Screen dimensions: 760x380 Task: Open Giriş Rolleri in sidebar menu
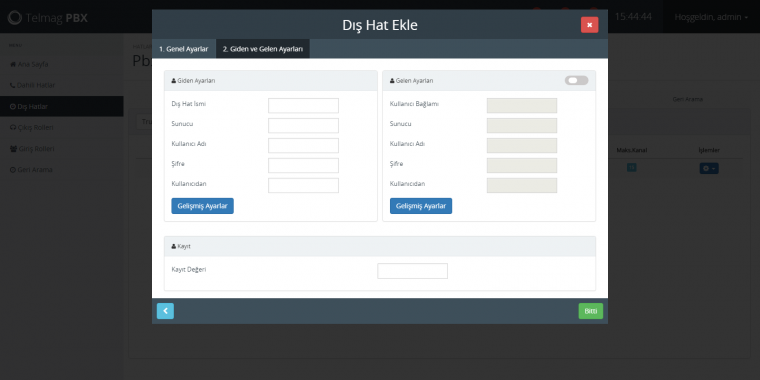pyautogui.click(x=62, y=149)
